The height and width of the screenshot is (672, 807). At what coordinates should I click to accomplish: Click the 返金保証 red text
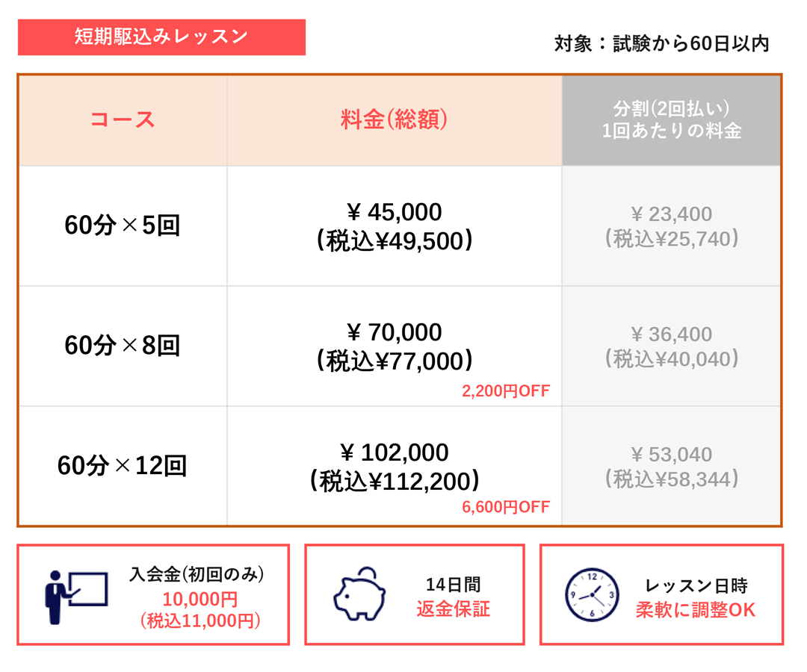pos(454,609)
